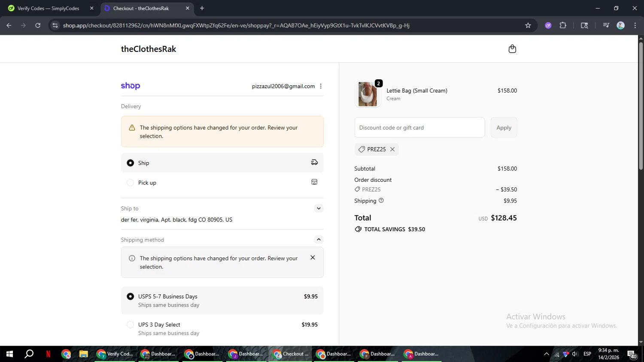Click the volume icon in the system tray
The width and height of the screenshot is (644, 362).
pyautogui.click(x=575, y=354)
